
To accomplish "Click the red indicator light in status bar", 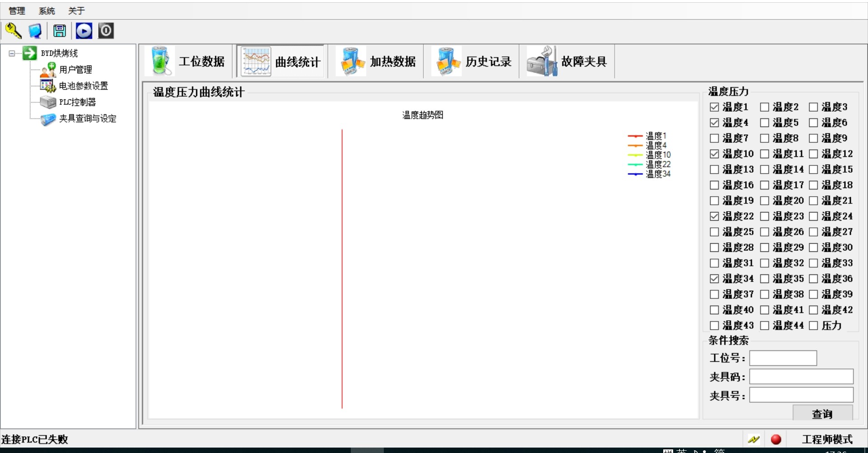I will pyautogui.click(x=776, y=439).
